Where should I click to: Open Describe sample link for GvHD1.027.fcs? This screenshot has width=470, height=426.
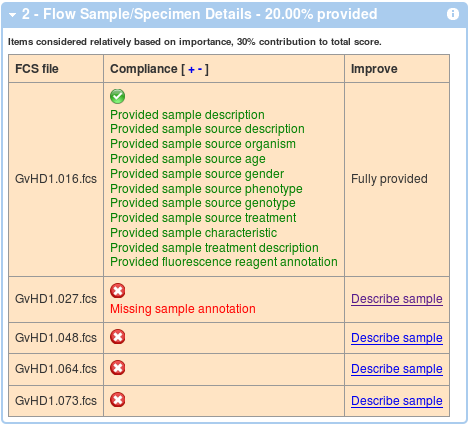click(x=397, y=299)
